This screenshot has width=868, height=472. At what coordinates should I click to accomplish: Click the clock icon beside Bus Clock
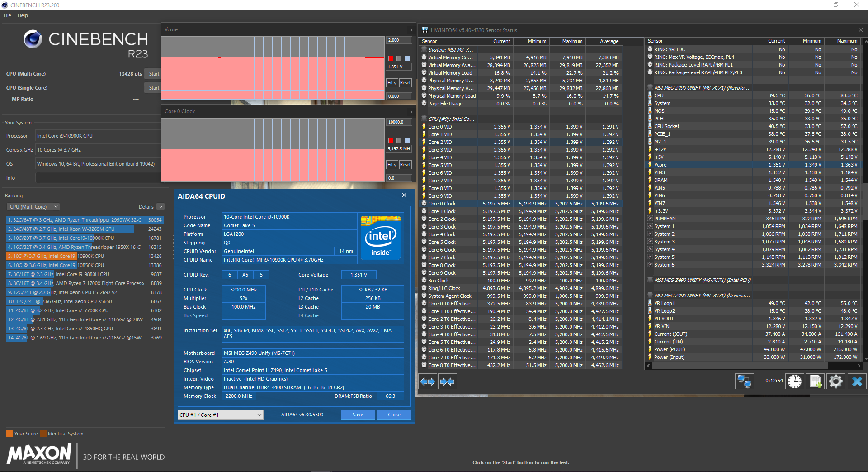424,281
